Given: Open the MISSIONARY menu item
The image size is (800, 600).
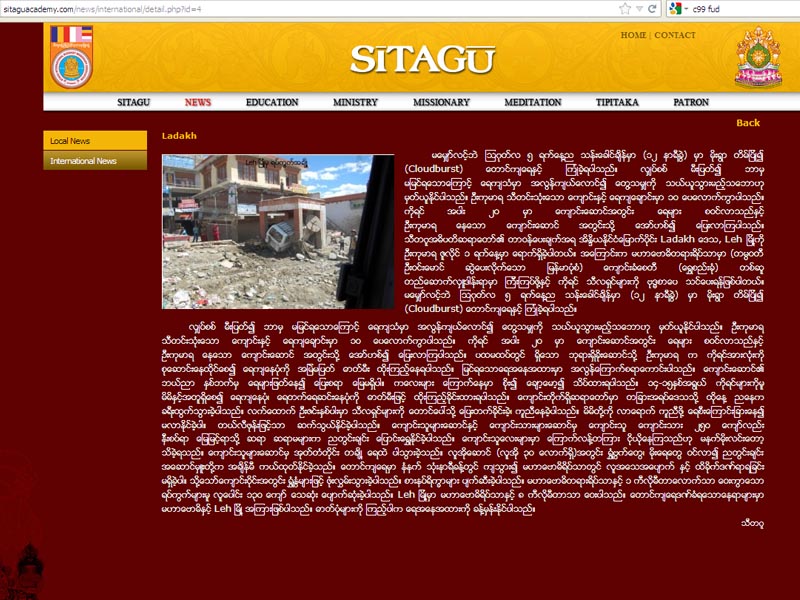Looking at the screenshot, I should (441, 102).
